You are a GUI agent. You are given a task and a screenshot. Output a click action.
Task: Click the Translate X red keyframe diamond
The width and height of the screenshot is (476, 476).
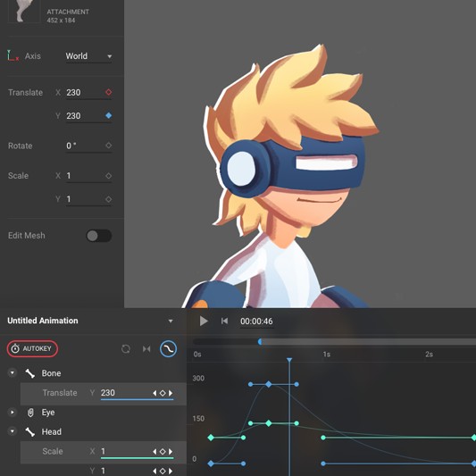(108, 92)
